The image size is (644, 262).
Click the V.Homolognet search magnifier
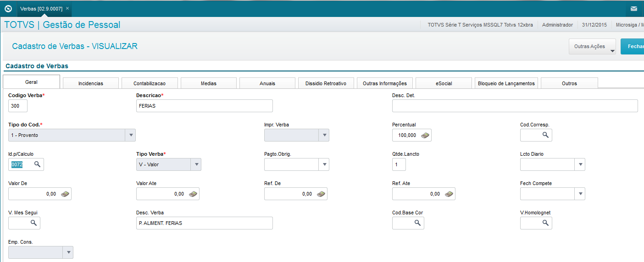click(x=545, y=223)
